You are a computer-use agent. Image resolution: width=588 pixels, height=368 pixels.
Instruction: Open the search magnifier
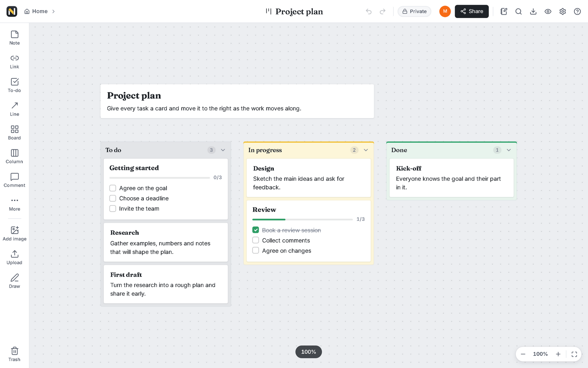pos(519,11)
